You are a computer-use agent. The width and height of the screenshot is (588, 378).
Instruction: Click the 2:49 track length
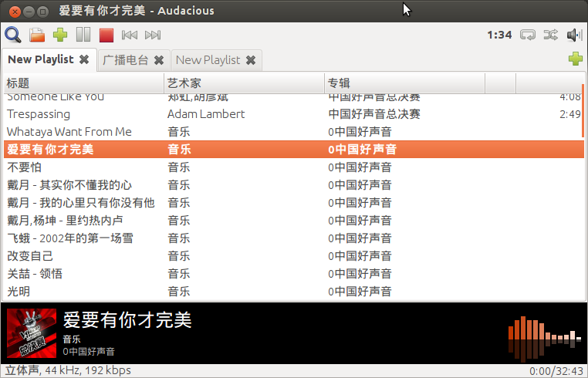570,114
